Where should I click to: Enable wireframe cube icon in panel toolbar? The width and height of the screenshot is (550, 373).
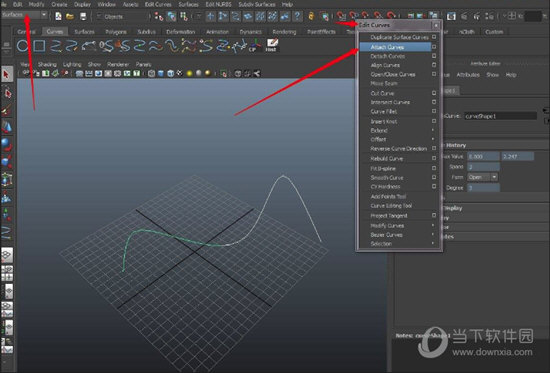[x=151, y=73]
